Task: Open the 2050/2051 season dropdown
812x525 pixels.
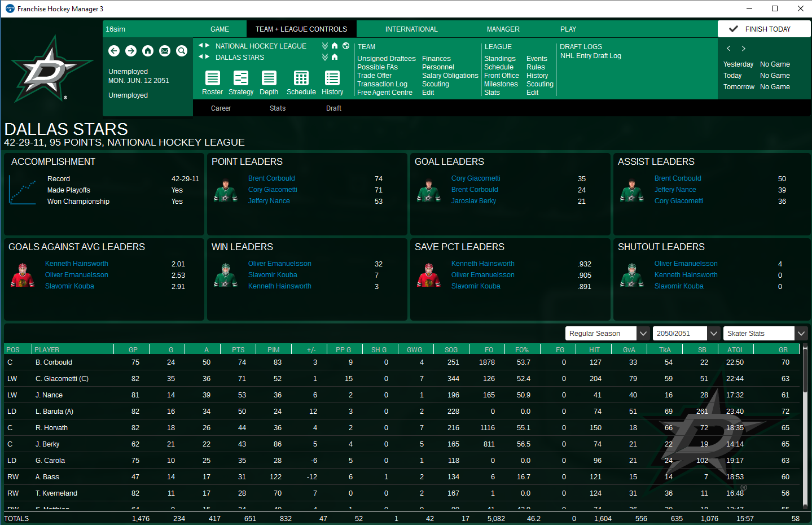Action: coord(714,334)
